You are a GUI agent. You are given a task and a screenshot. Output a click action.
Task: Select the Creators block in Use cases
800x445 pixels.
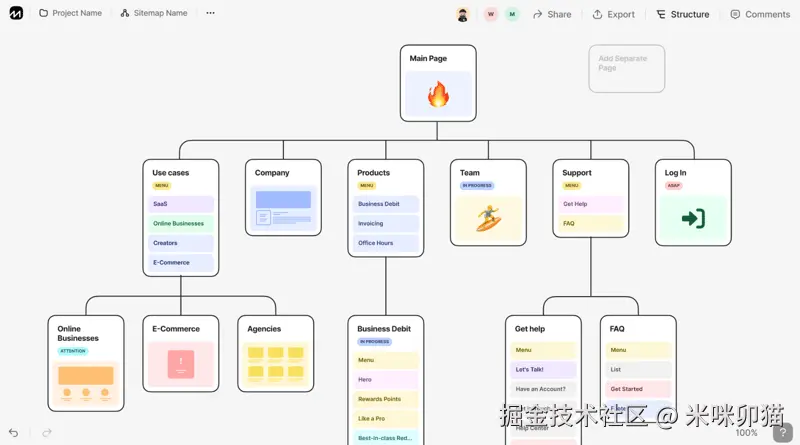tap(181, 243)
